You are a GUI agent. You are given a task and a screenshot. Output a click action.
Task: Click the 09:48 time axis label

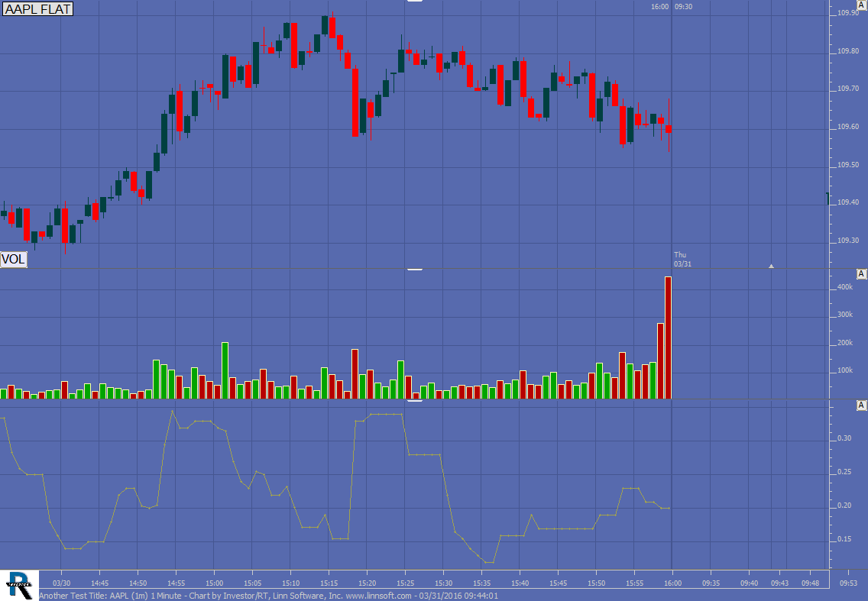[x=810, y=583]
